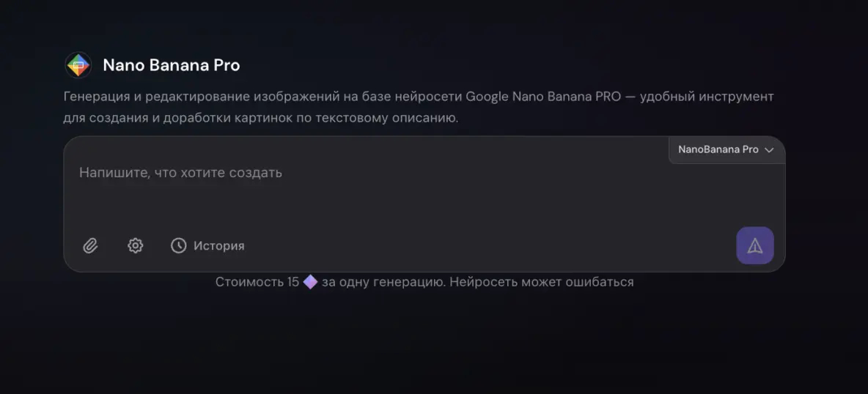This screenshot has width=868, height=394.
Task: Open generation settings via the gear icon
Action: pyautogui.click(x=135, y=245)
